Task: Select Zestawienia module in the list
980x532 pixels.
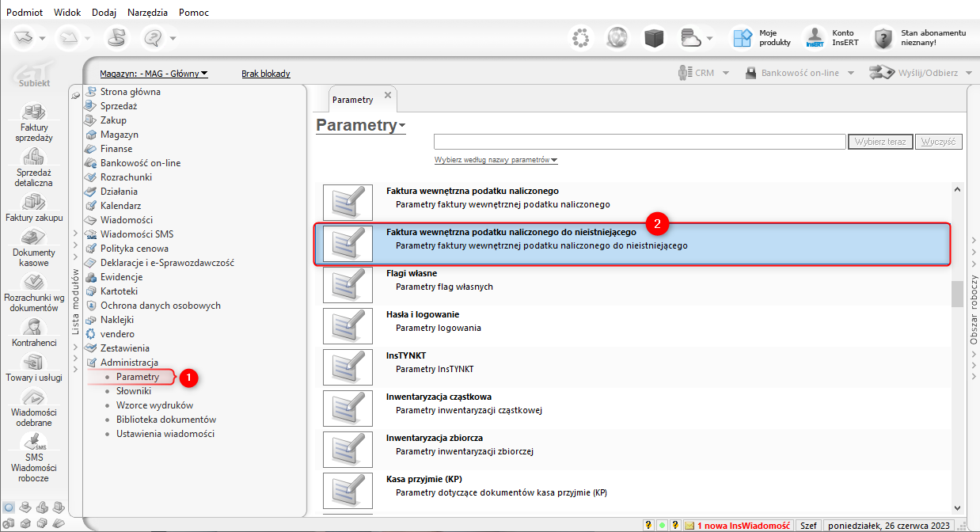Action: [x=124, y=348]
